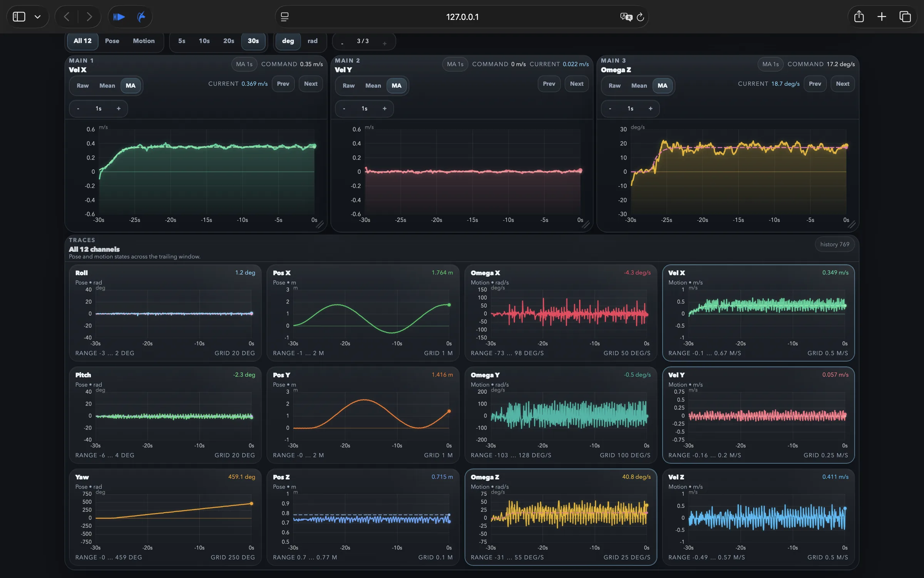Switch to the Motion tab
The image size is (924, 578).
(x=144, y=41)
